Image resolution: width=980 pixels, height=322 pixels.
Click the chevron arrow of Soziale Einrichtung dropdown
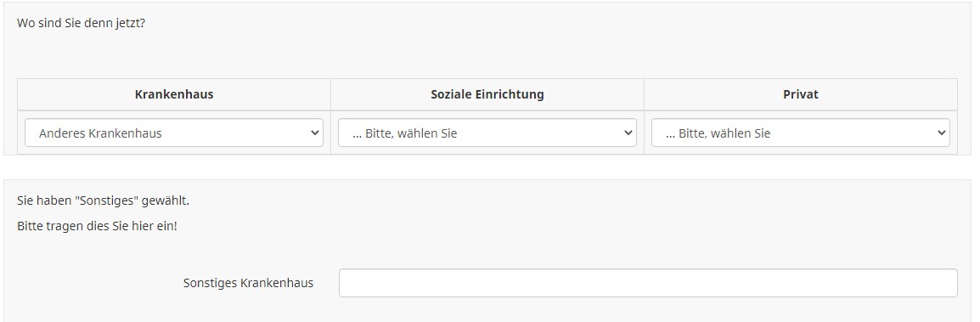628,133
